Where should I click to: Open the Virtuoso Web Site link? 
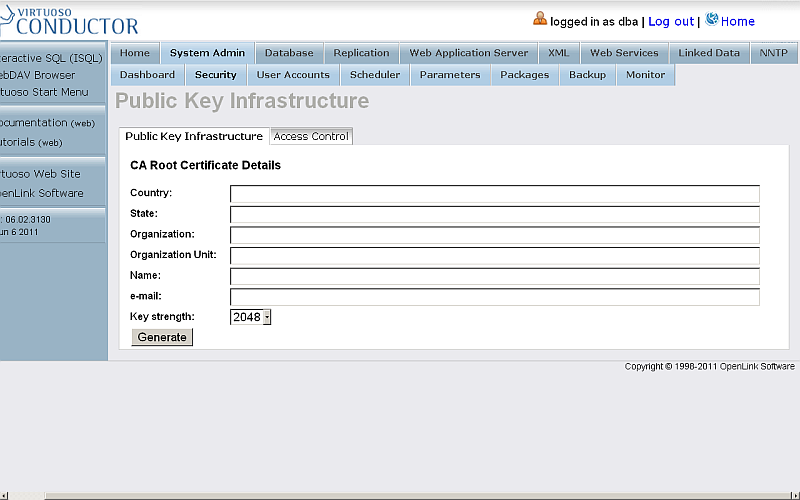(x=40, y=174)
